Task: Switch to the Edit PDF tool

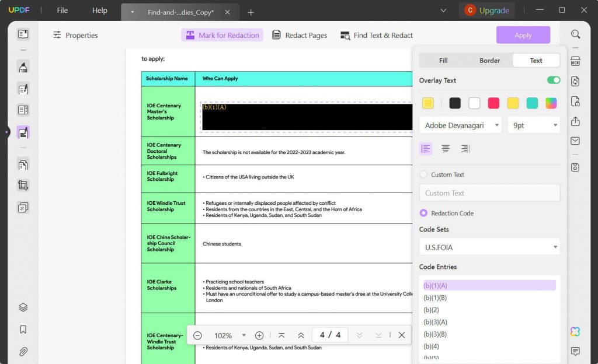Action: 23,87
